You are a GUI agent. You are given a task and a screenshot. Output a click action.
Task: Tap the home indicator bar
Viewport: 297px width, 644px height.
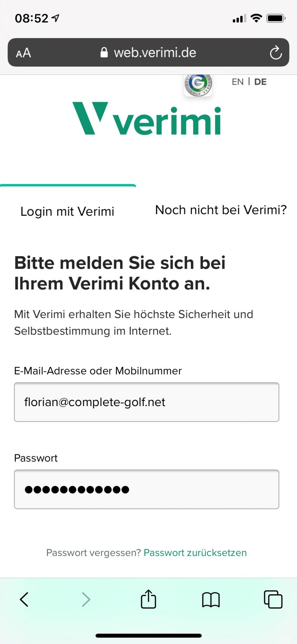[x=148, y=635]
